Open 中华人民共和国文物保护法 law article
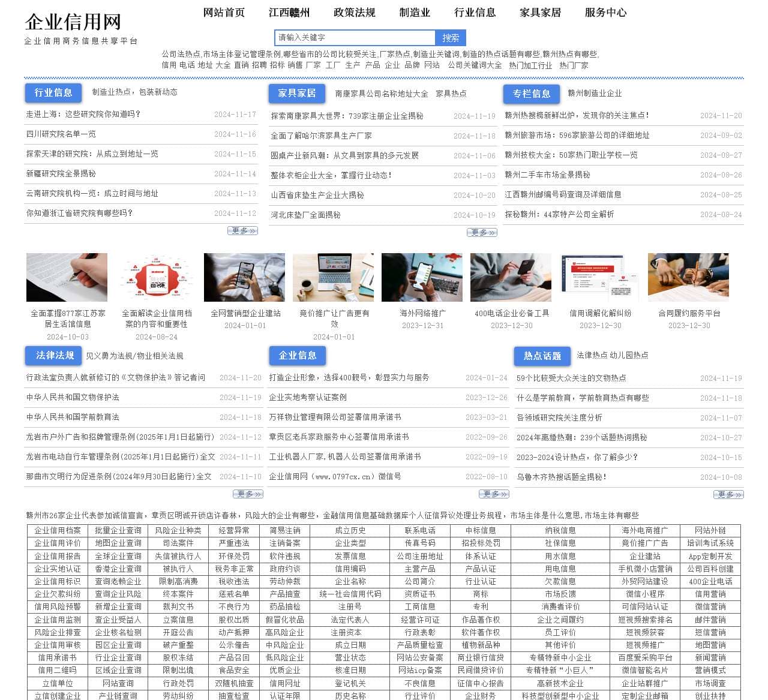 tap(73, 397)
